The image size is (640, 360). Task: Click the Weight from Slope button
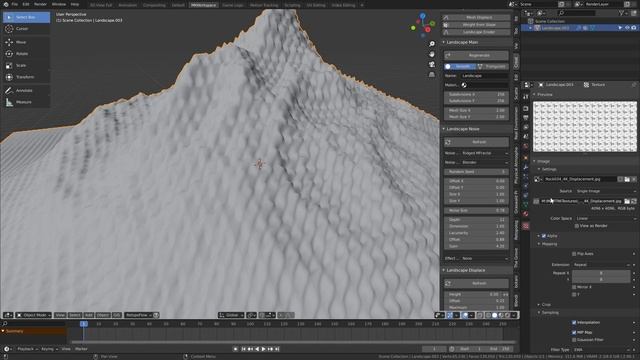(476, 25)
